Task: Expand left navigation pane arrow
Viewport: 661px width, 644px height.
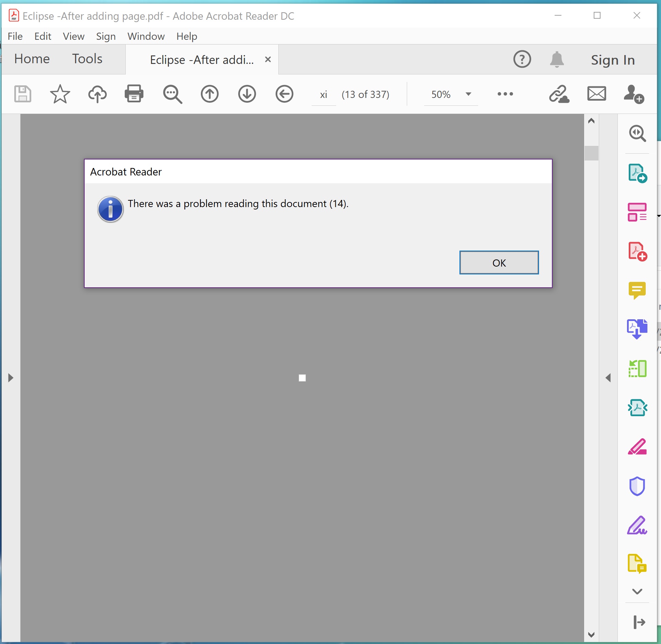Action: [11, 378]
